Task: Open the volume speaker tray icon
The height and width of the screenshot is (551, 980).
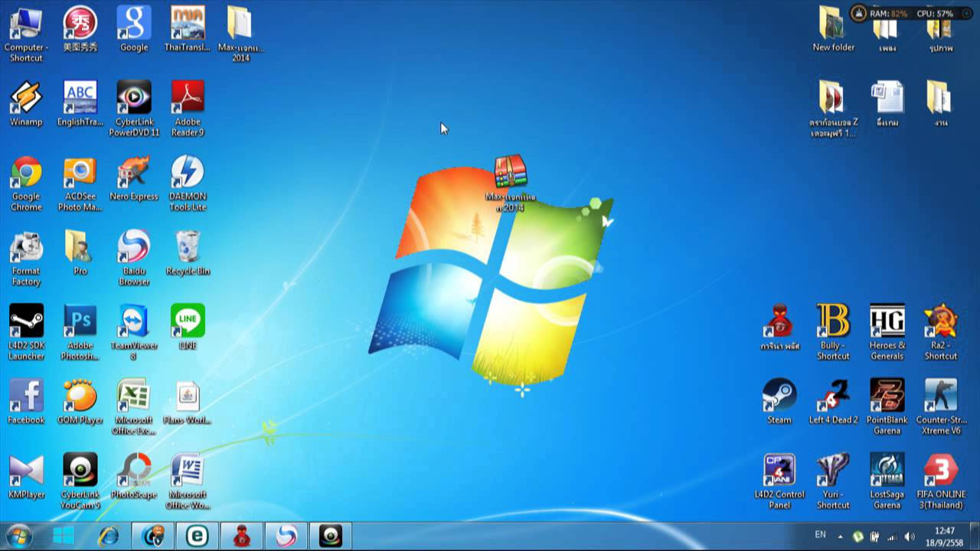Action: [910, 536]
